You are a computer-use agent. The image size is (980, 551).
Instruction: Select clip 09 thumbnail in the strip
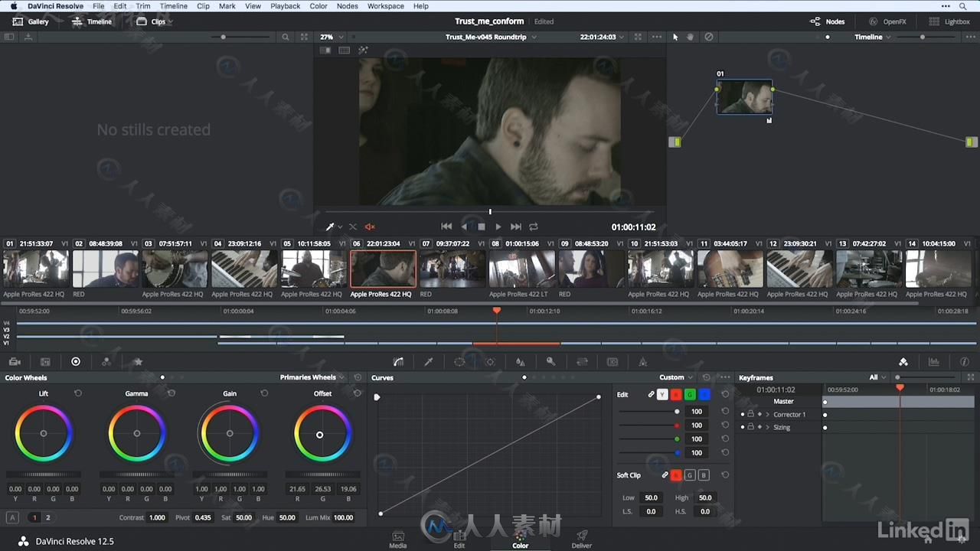tap(591, 269)
